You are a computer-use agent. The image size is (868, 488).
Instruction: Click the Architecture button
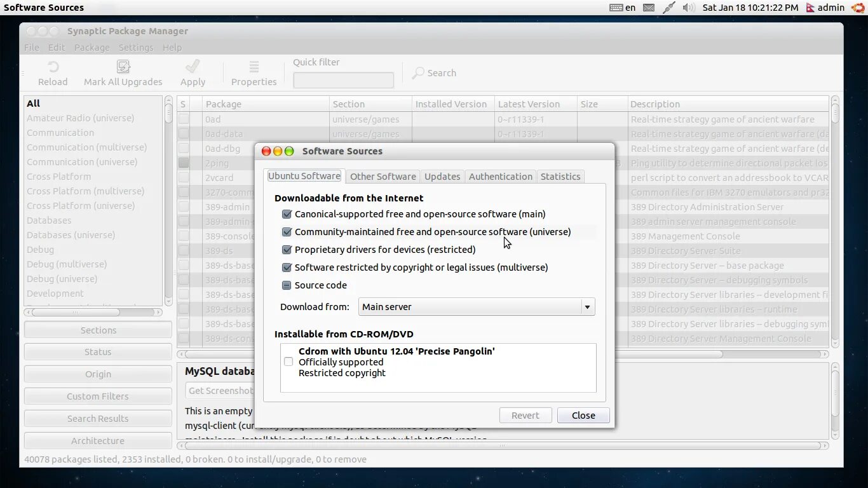[x=98, y=441]
